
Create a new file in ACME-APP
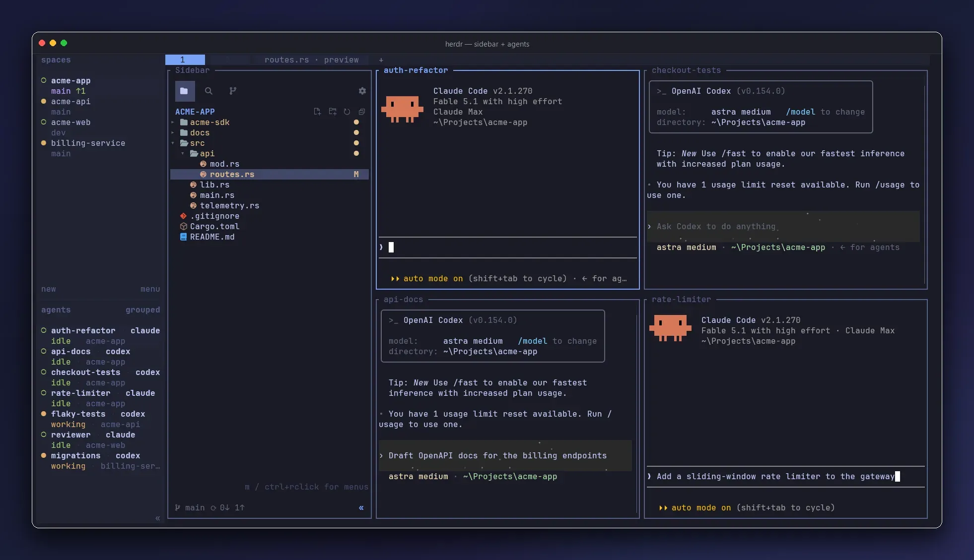point(317,112)
